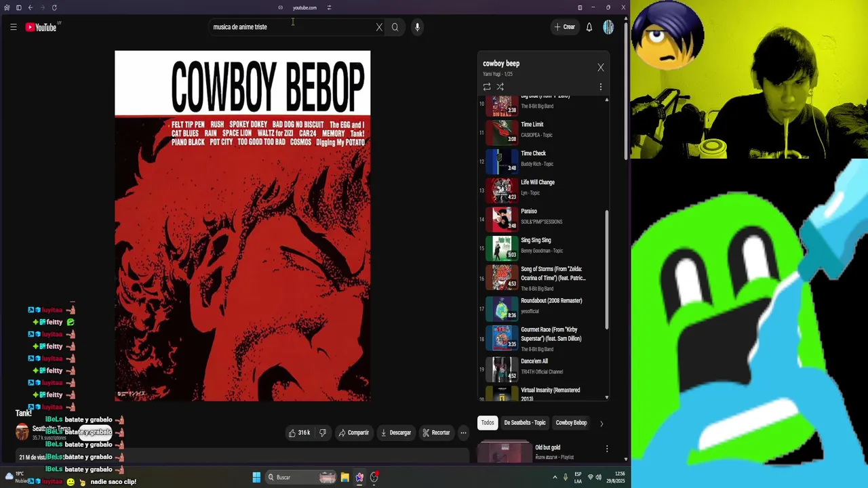
Task: Click the icon right of youtube.com address
Action: coord(329,7)
